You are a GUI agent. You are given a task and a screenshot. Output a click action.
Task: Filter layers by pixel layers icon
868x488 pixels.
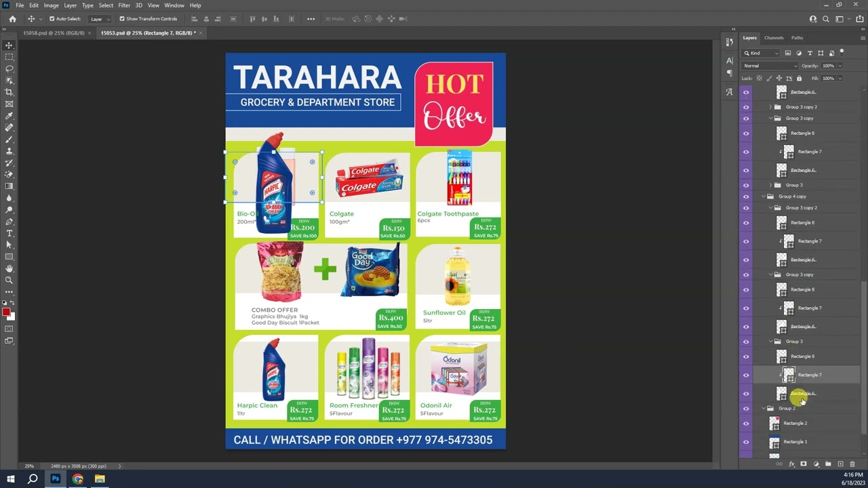pos(787,53)
